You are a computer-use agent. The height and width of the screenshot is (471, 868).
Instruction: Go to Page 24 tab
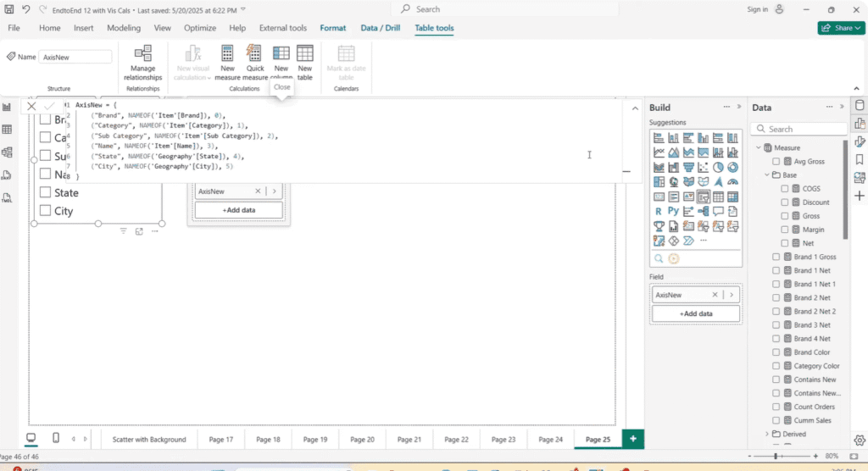tap(550, 440)
